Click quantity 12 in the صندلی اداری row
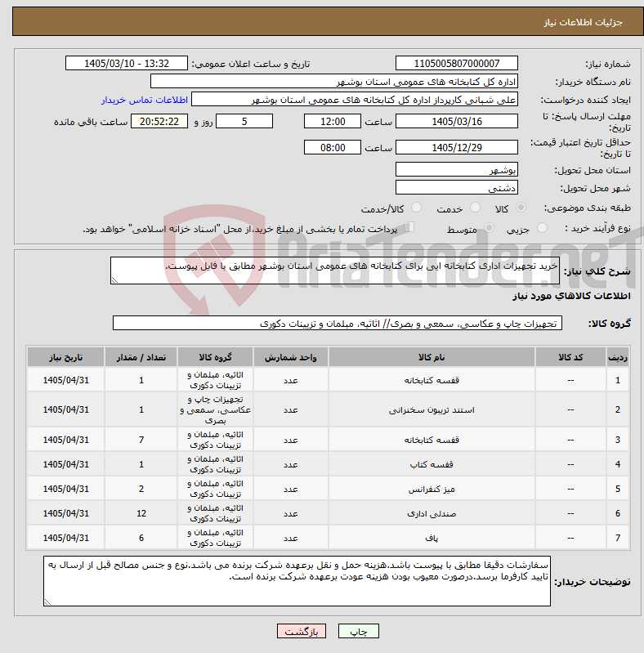The height and width of the screenshot is (653, 644). pyautogui.click(x=141, y=513)
